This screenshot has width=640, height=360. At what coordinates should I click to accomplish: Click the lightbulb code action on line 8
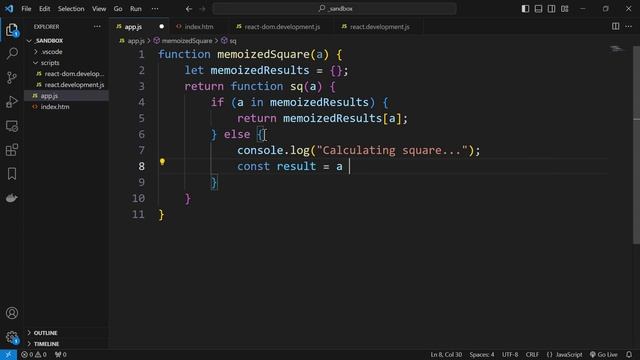click(x=162, y=162)
